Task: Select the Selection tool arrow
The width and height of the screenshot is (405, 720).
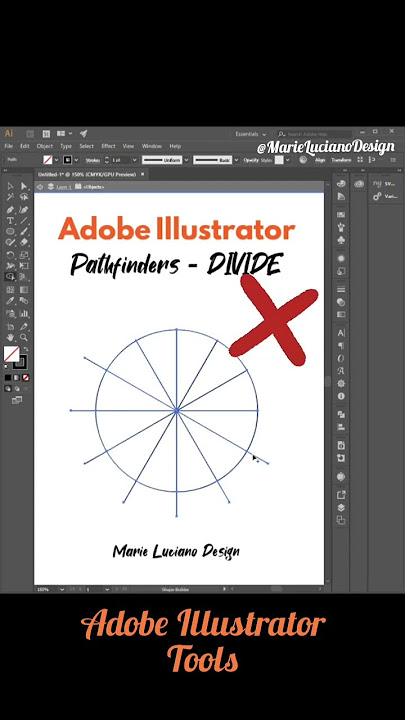Action: [10, 186]
